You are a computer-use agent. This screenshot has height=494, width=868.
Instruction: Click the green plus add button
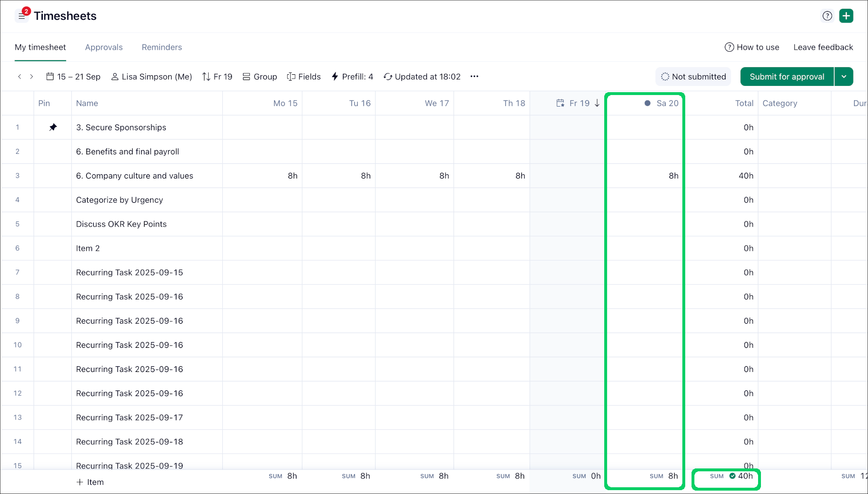[846, 16]
